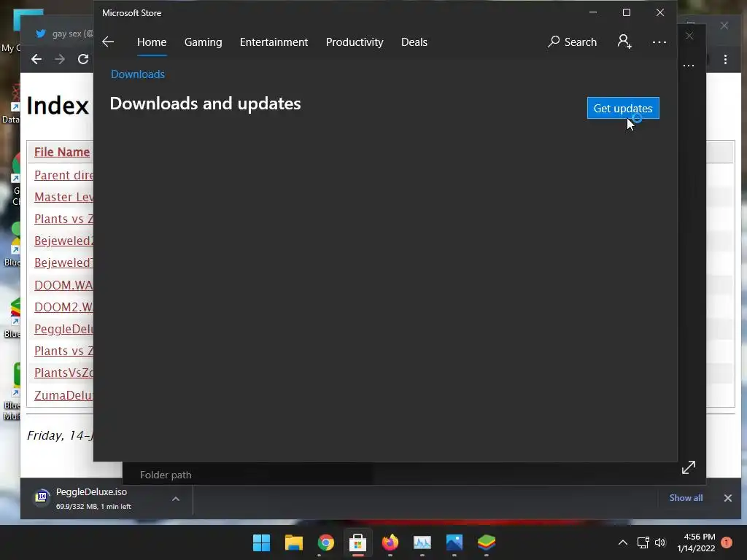This screenshot has width=747, height=560.
Task: Open the DOOM.WA file link
Action: pos(64,285)
